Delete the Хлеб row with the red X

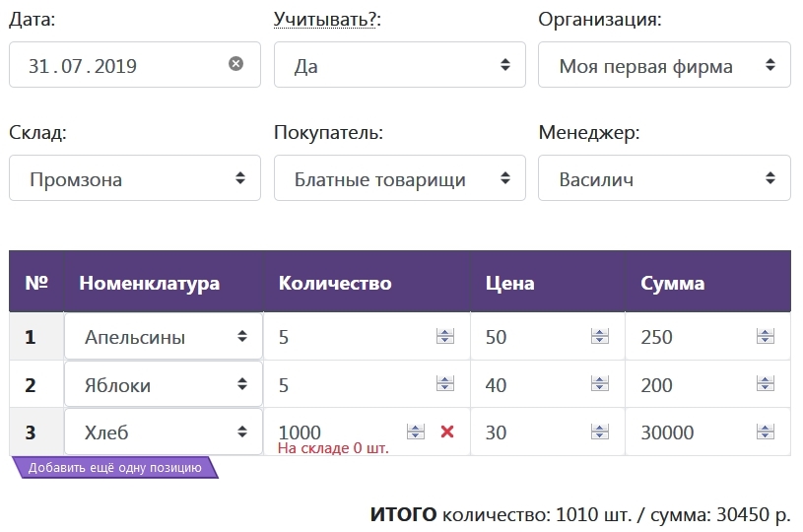pos(447,432)
